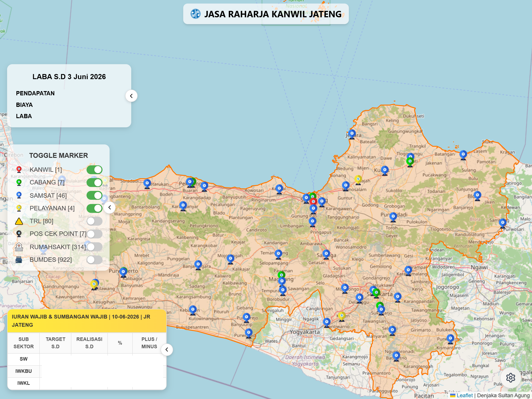Open the Leaflet attribution link
Screen dimensions: 532x399
tap(464, 395)
